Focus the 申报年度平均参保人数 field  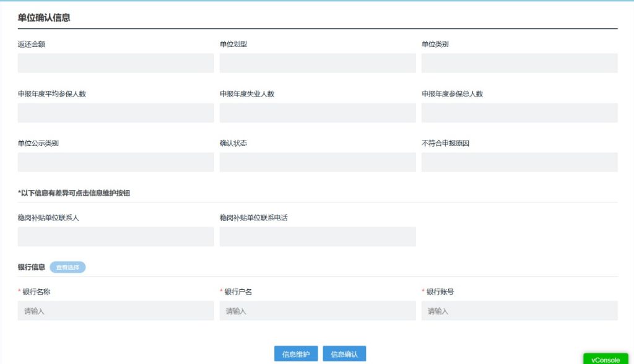click(x=116, y=113)
